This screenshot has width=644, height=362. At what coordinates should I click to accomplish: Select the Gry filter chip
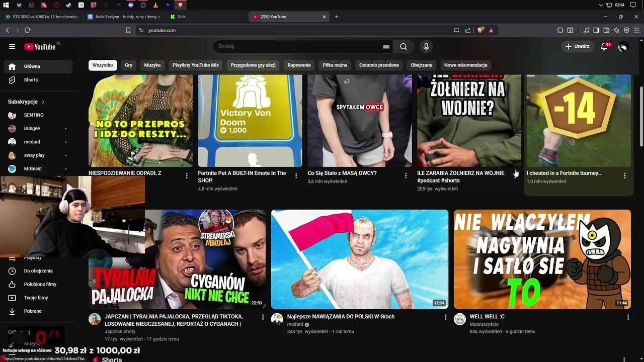128,65
